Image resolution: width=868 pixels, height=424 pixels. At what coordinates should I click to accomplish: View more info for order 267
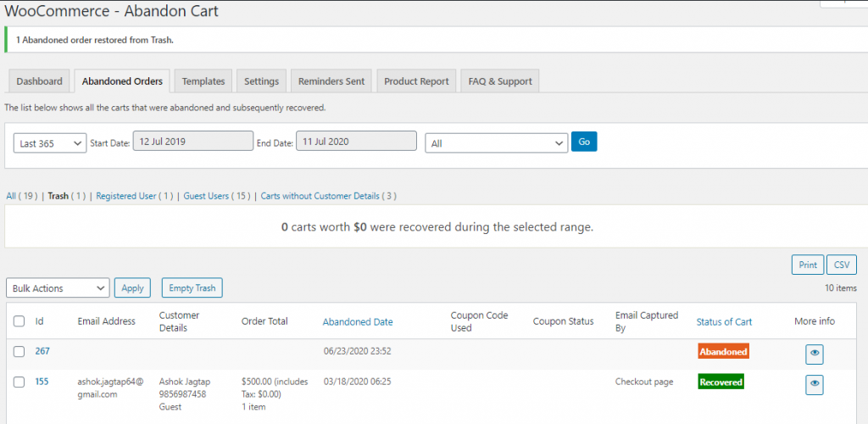tap(815, 354)
